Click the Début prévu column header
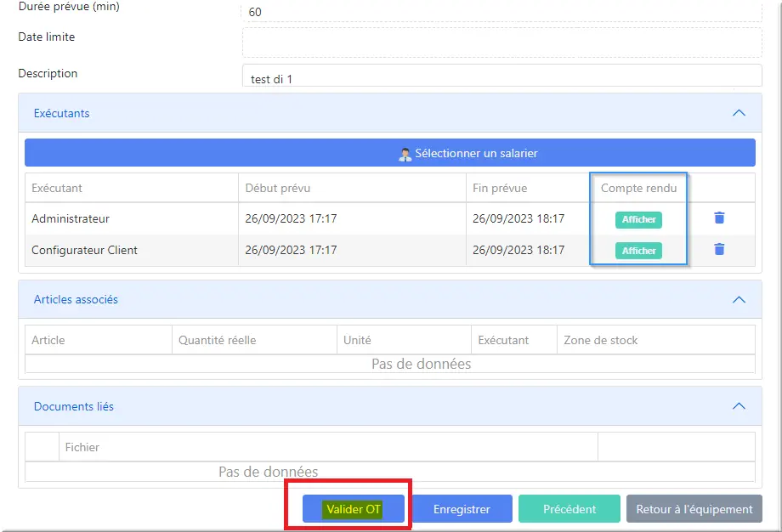Viewport: 782px width, 532px height. click(278, 188)
